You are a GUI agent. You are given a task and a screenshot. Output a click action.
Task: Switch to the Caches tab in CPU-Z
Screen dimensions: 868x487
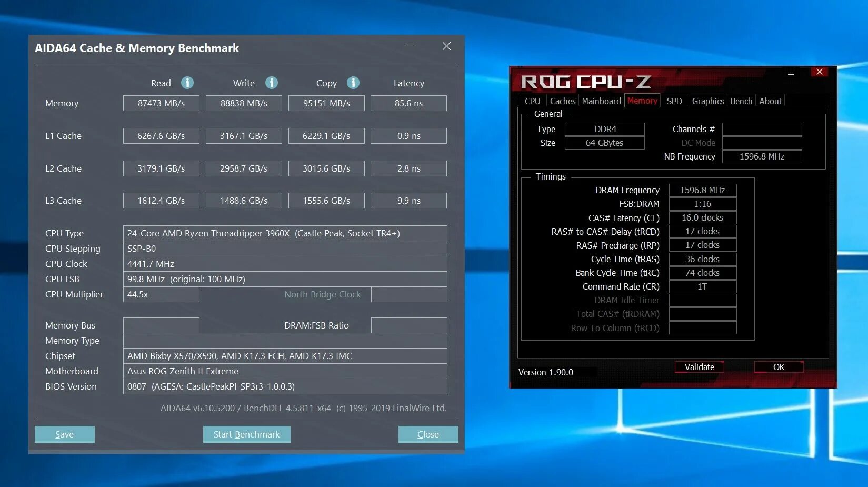pyautogui.click(x=563, y=101)
